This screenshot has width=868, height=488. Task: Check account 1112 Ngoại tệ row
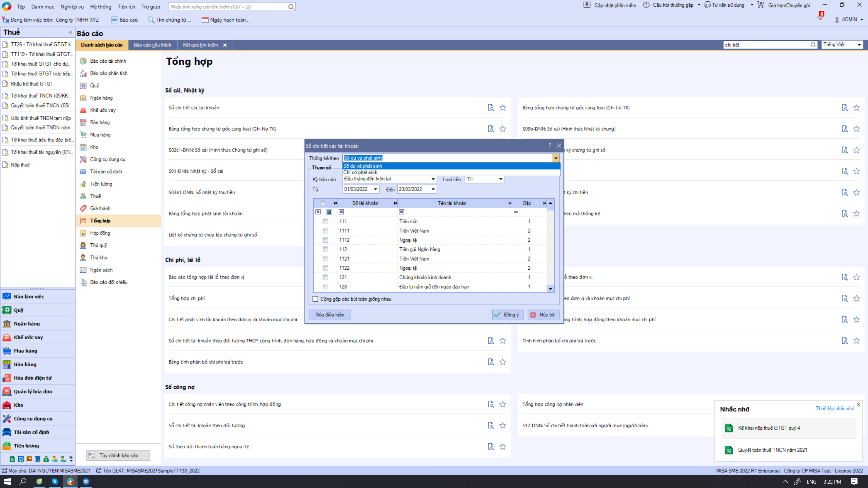tap(325, 240)
